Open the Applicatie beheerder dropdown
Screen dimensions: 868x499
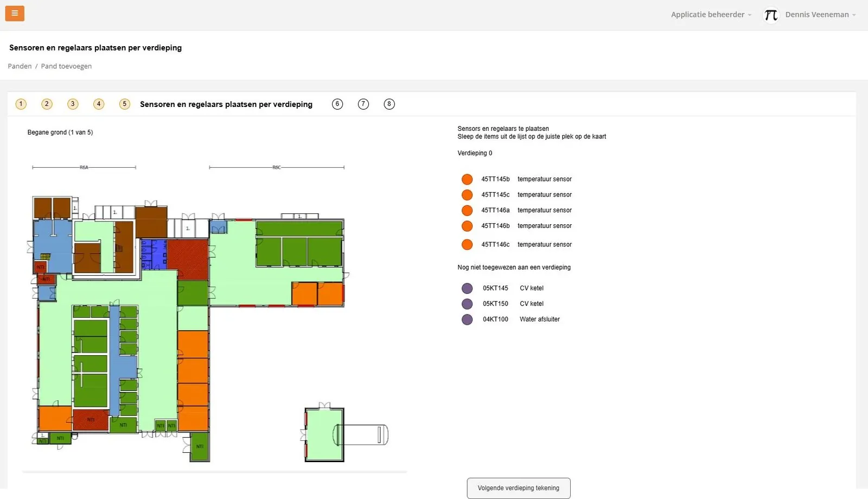pos(711,15)
